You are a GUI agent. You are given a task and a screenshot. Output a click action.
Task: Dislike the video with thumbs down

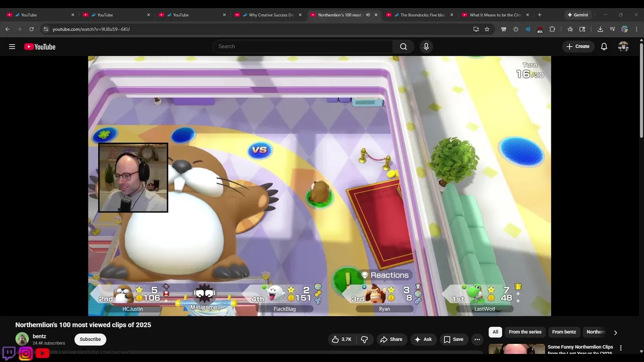364,339
